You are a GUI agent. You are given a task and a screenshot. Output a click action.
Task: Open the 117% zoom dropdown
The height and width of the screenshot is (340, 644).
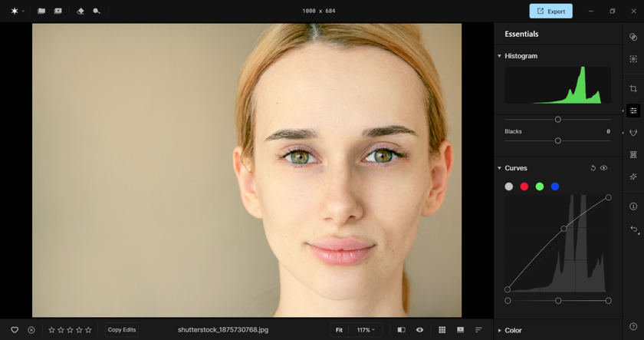[366, 330]
